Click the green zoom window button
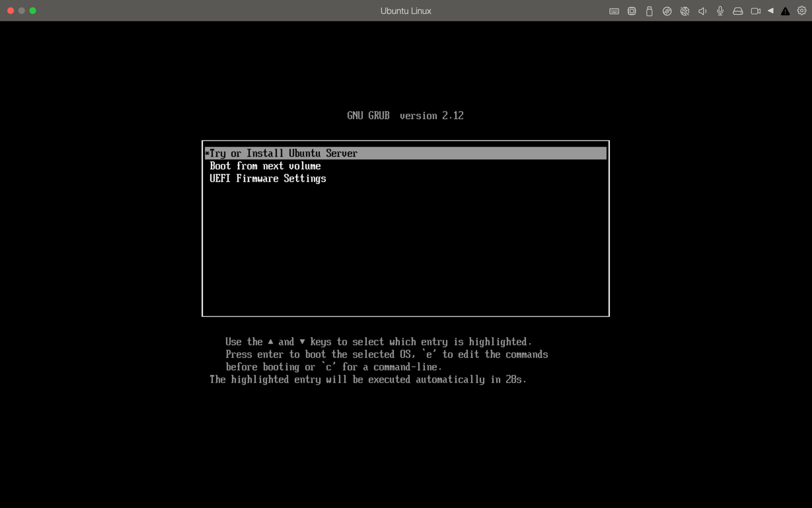This screenshot has height=508, width=812. pos(33,10)
